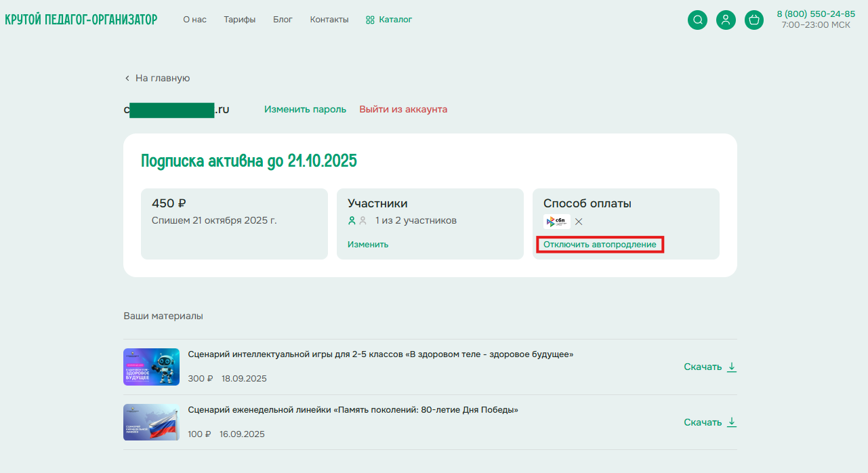Click the participants people icon
The image size is (868, 473).
[x=357, y=220]
